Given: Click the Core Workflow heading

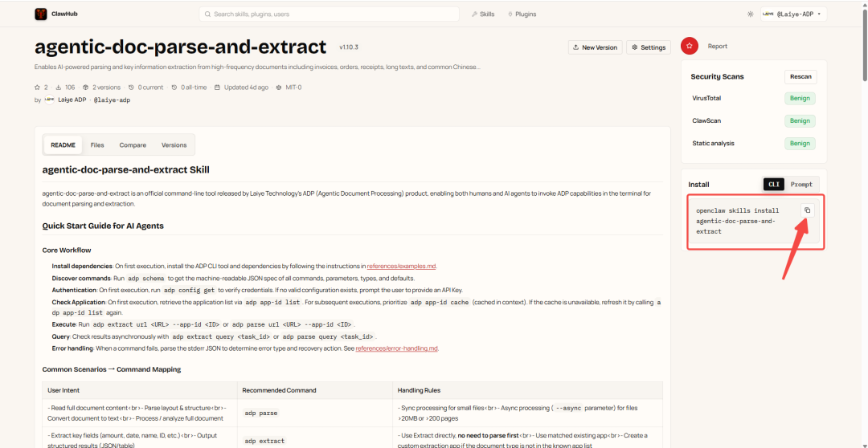Looking at the screenshot, I should [x=67, y=250].
